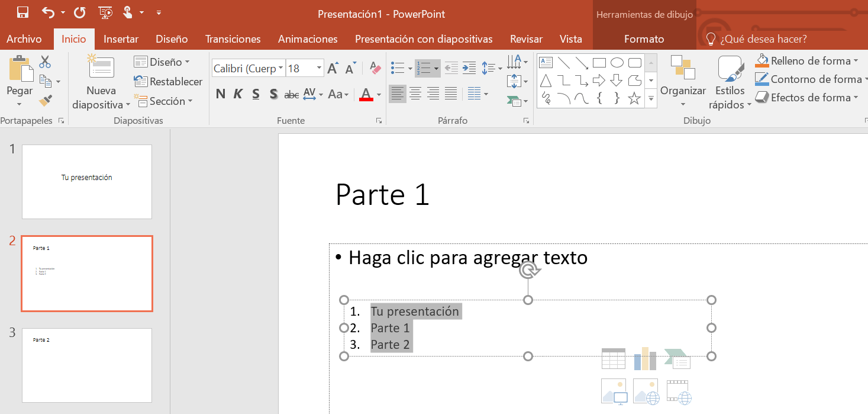Cut selection with scissors icon
This screenshot has width=868, height=414.
45,62
